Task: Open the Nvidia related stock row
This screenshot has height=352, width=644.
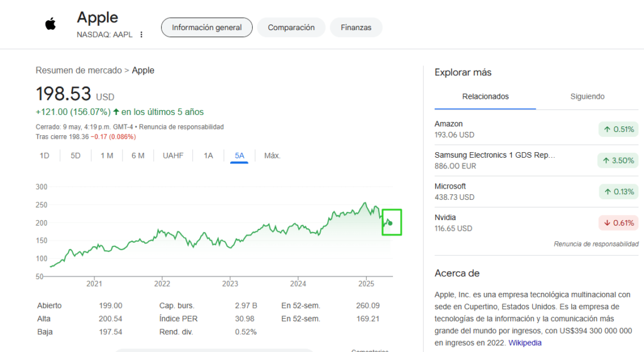Action: click(536, 223)
